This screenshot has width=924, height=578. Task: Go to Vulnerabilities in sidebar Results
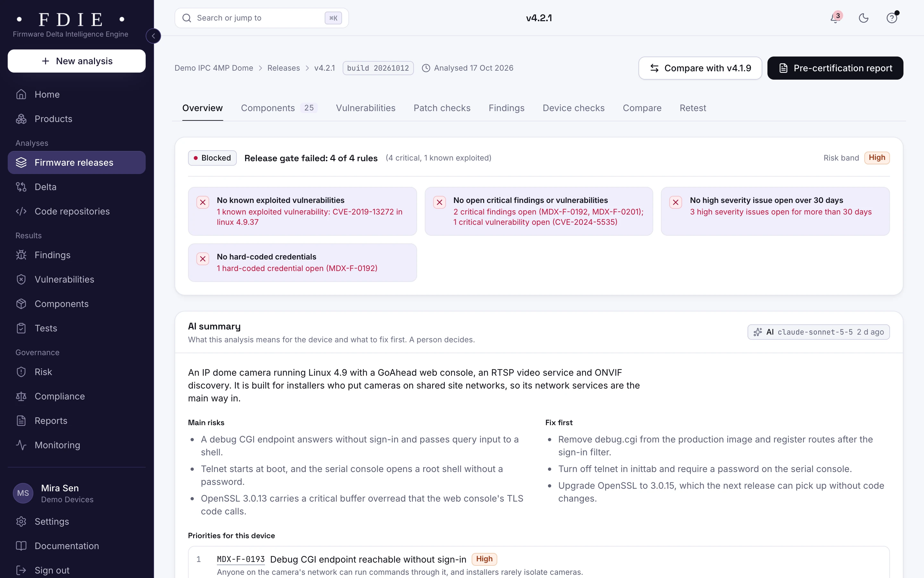(x=77, y=279)
